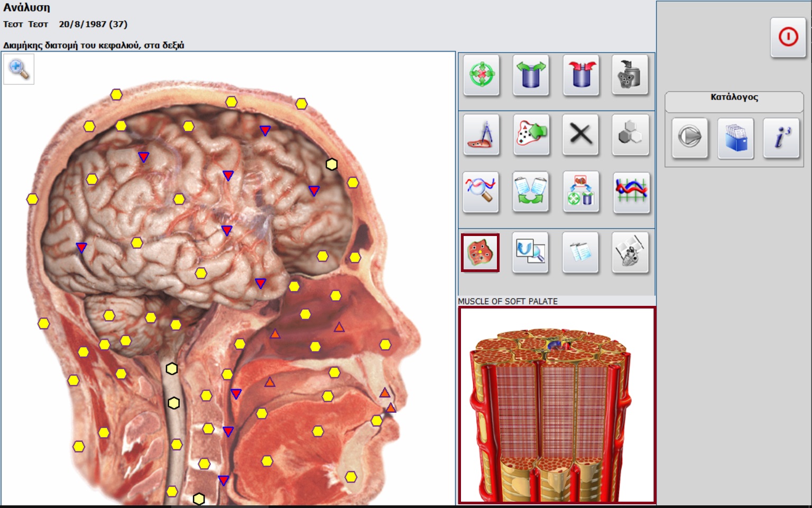Click the highlighted red organ with dots icon
The width and height of the screenshot is (812, 508).
[x=480, y=252]
